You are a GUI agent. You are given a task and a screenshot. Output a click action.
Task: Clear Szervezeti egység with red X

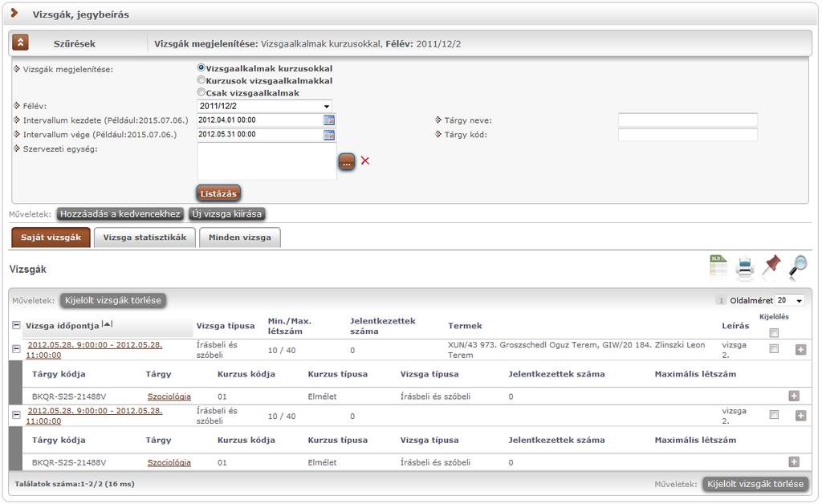tap(365, 161)
